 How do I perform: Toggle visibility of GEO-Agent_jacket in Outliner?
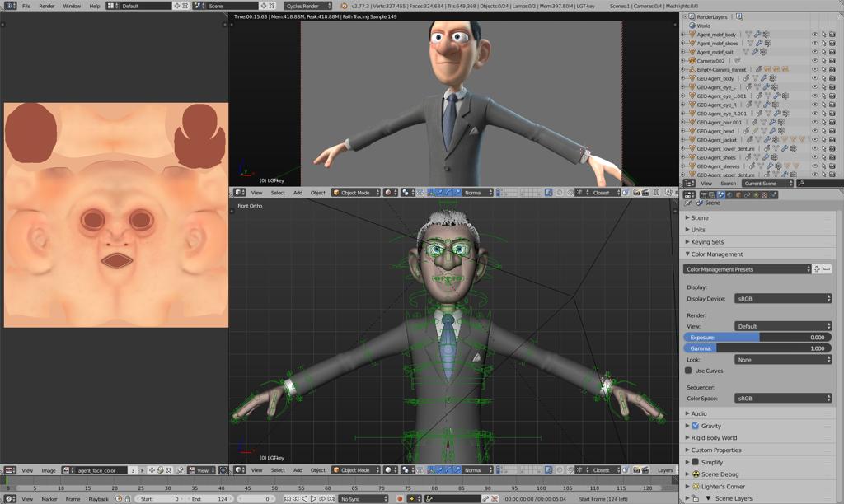pos(815,140)
